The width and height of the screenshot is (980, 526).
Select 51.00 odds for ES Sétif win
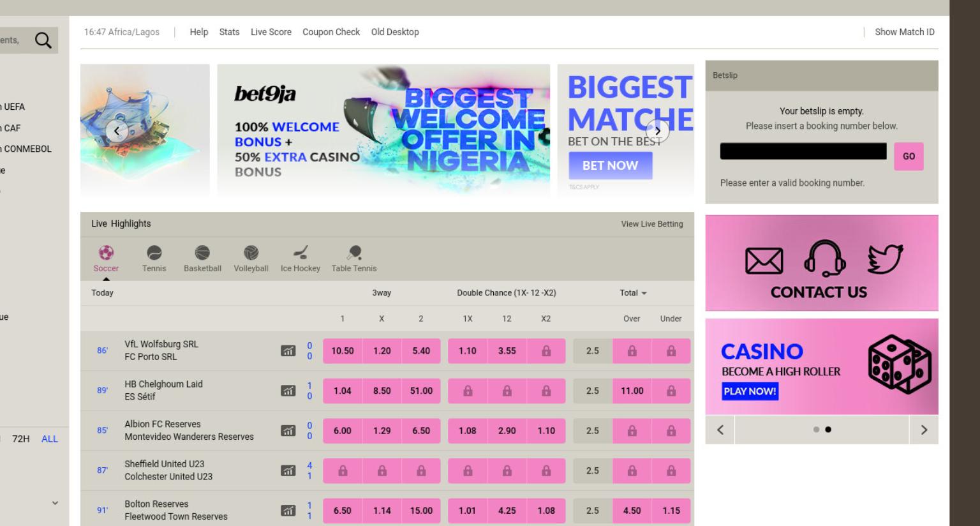(421, 391)
